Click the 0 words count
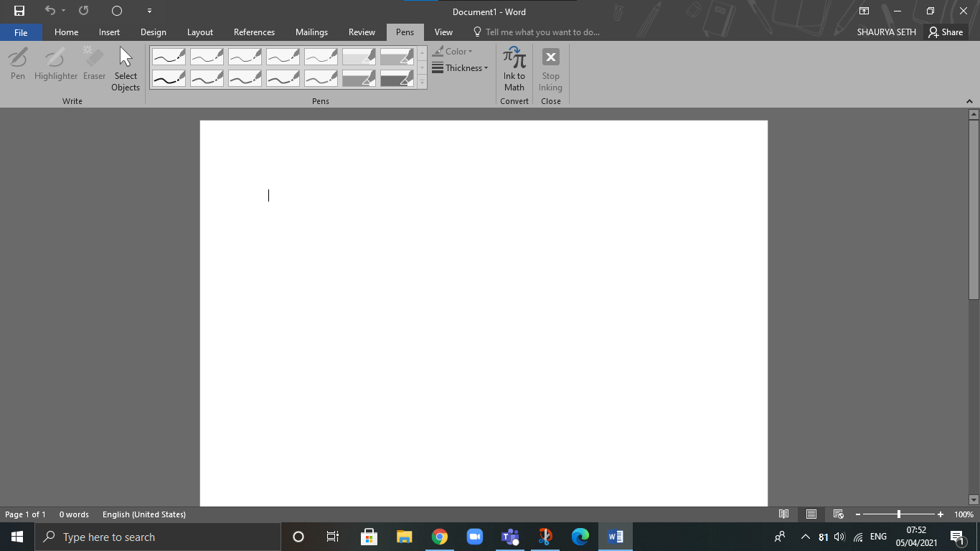The height and width of the screenshot is (551, 980). click(74, 514)
